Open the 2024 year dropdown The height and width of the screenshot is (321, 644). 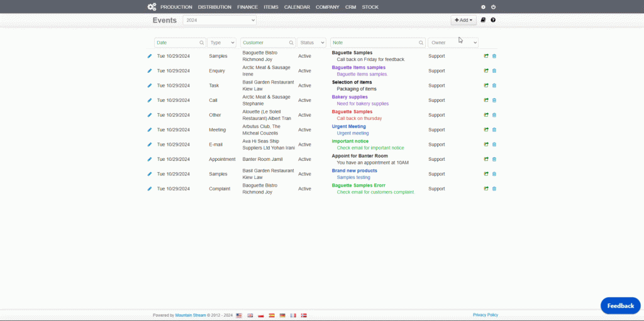tap(219, 20)
